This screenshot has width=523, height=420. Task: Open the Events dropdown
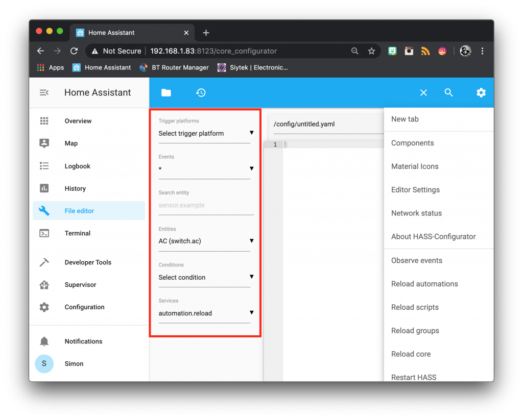206,169
